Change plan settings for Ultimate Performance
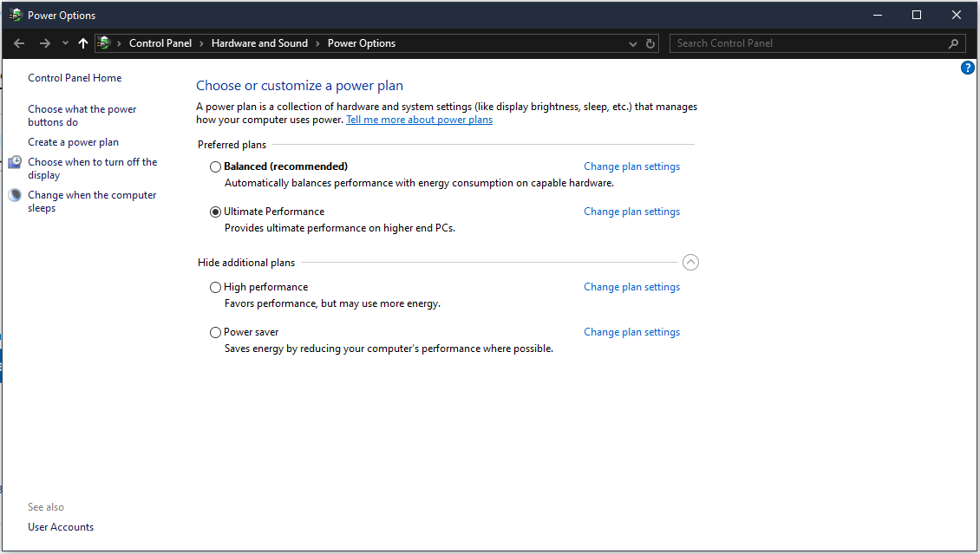The height and width of the screenshot is (554, 980). [x=632, y=211]
